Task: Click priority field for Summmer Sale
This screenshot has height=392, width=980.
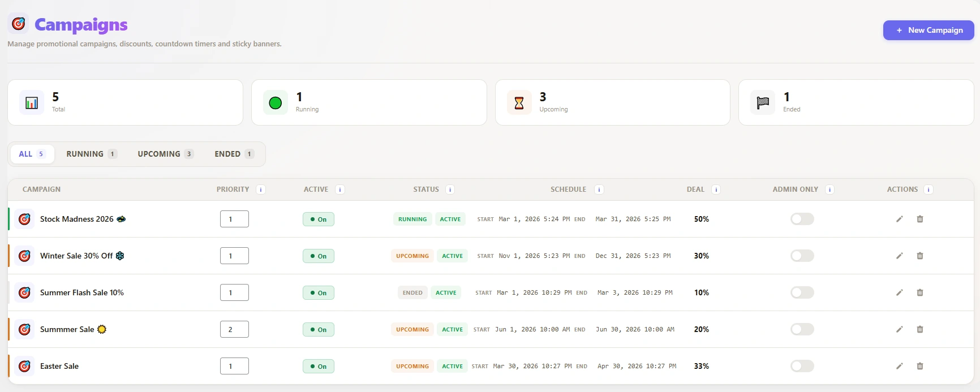Action: [234, 329]
